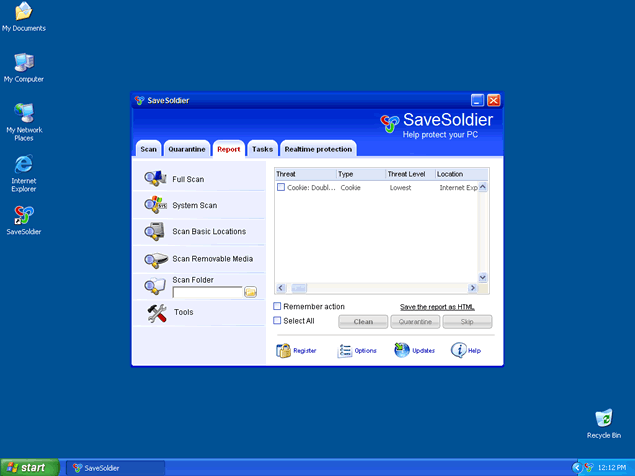Start a Full Scan from sidebar
635x476 pixels.
(x=188, y=179)
